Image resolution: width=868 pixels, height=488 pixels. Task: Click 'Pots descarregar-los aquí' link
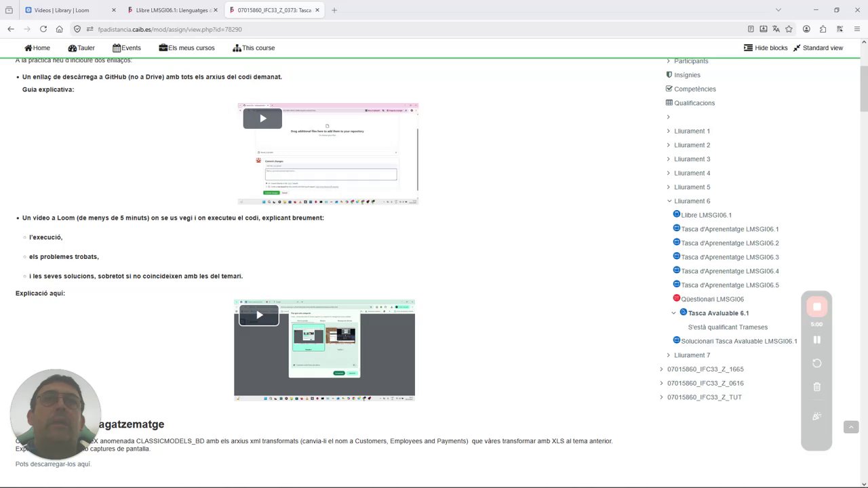tap(53, 464)
